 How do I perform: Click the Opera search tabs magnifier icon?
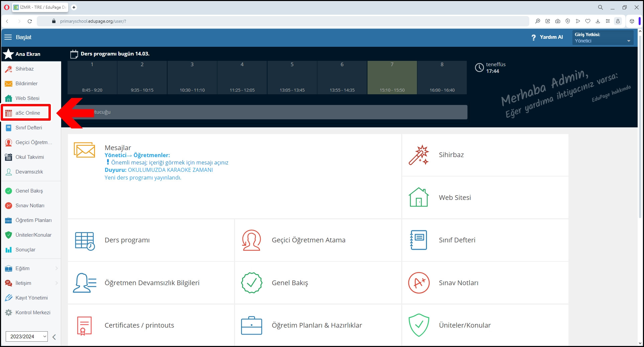[x=601, y=7]
